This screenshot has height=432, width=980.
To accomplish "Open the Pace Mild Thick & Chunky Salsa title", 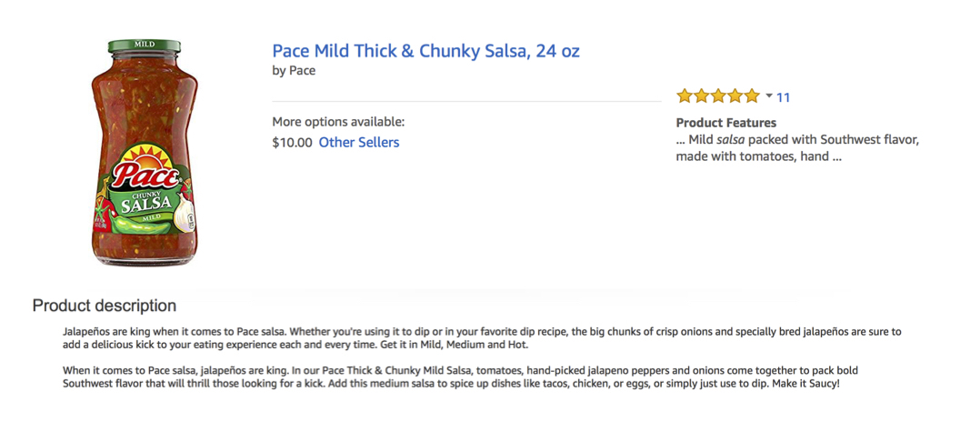I will [425, 51].
